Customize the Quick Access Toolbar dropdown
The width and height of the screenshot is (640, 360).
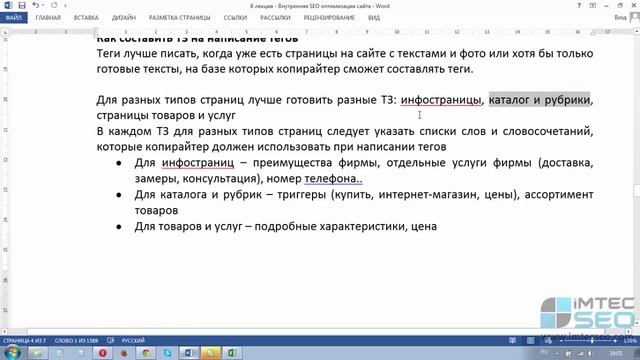[x=65, y=6]
